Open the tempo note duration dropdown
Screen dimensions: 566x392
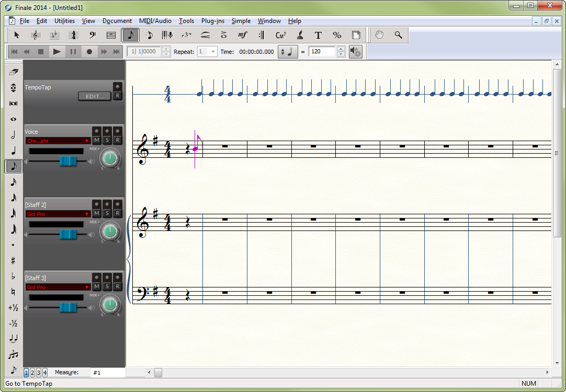(287, 52)
